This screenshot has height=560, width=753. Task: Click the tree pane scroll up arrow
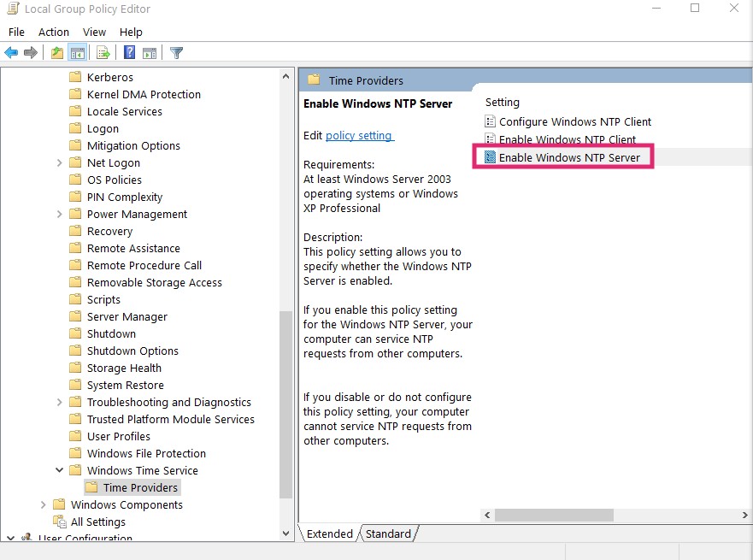tap(285, 76)
